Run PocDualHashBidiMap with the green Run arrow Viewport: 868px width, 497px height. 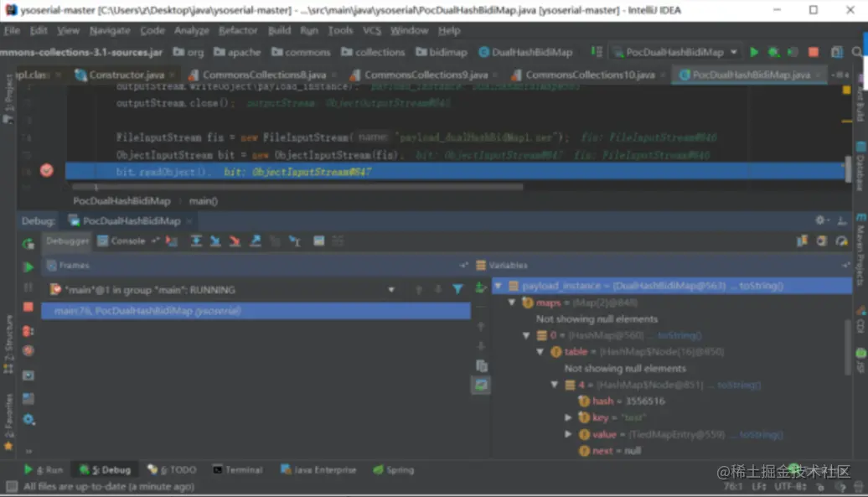pyautogui.click(x=754, y=52)
